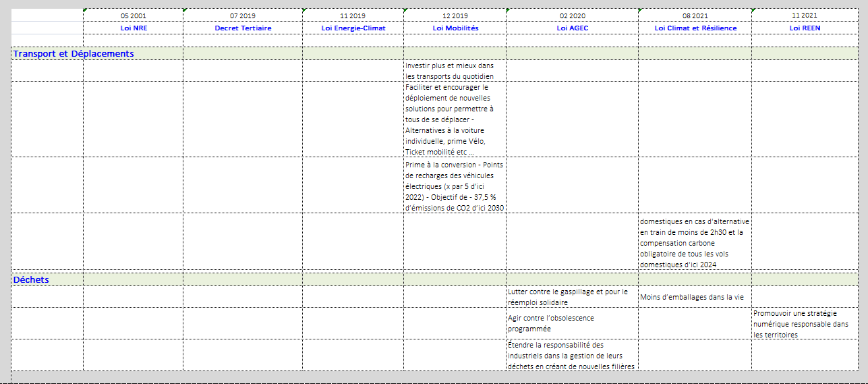Click the "Promouvoir une stratégie numérique responsable" cell
Screen dimensions: 868x384
[x=805, y=324]
